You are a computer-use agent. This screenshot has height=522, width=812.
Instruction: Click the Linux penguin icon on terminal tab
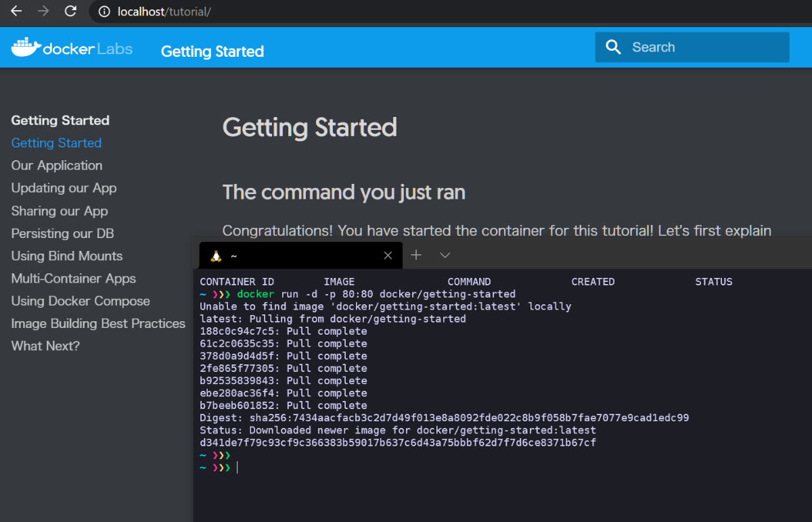[x=217, y=256]
